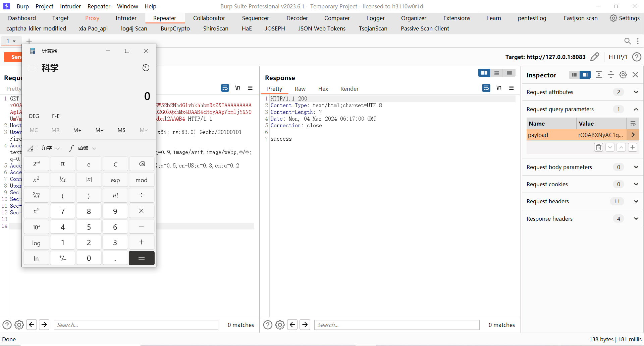Switch to Proxy tab
This screenshot has width=644, height=346.
pyautogui.click(x=92, y=18)
